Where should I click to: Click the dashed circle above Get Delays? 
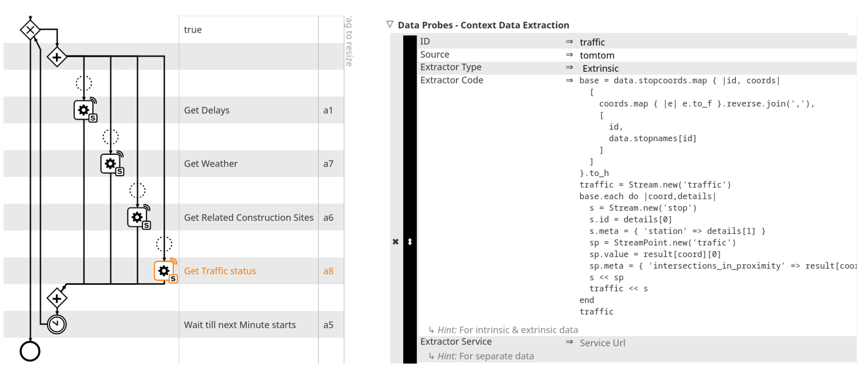(x=84, y=83)
